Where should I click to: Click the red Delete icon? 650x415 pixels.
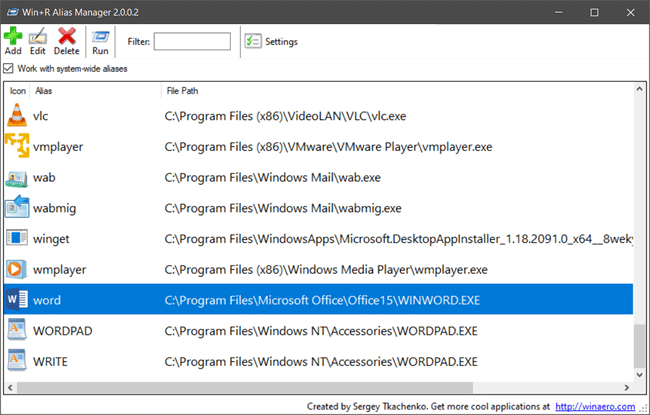pyautogui.click(x=67, y=36)
